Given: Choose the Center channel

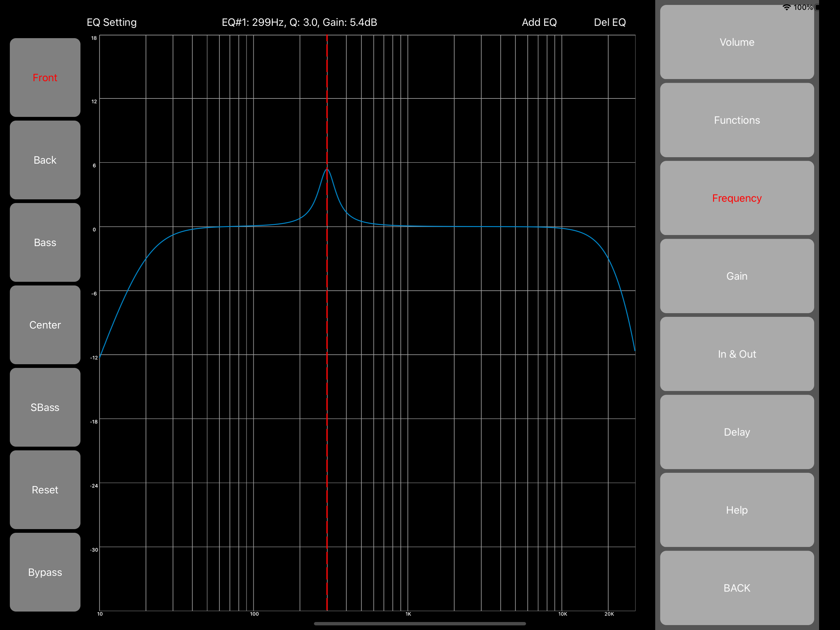Looking at the screenshot, I should pos(45,325).
